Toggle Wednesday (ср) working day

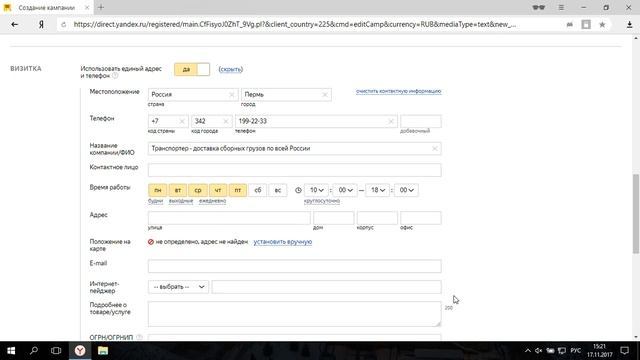(x=198, y=190)
